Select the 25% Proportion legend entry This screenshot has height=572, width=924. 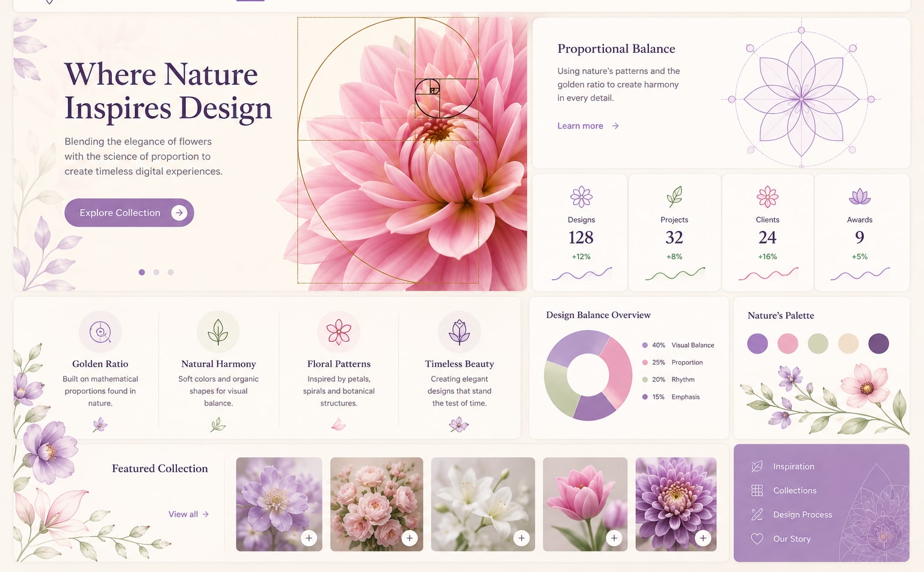point(673,363)
